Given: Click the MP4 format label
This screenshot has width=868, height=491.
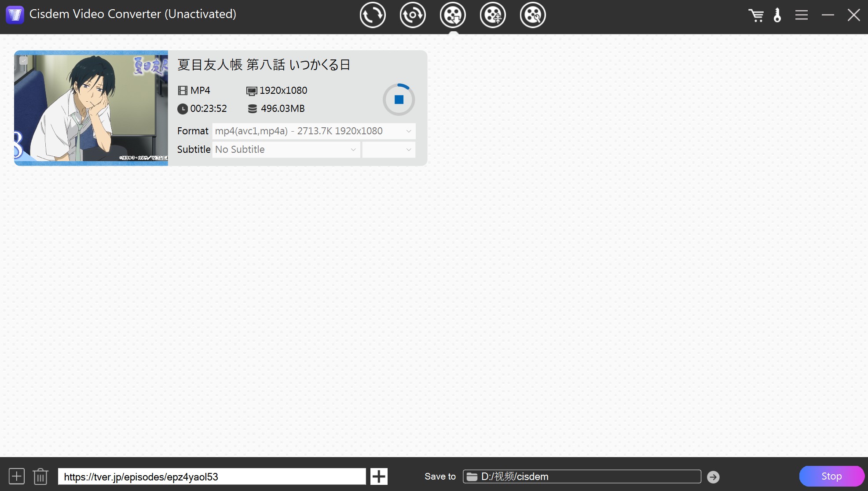Looking at the screenshot, I should pyautogui.click(x=200, y=91).
